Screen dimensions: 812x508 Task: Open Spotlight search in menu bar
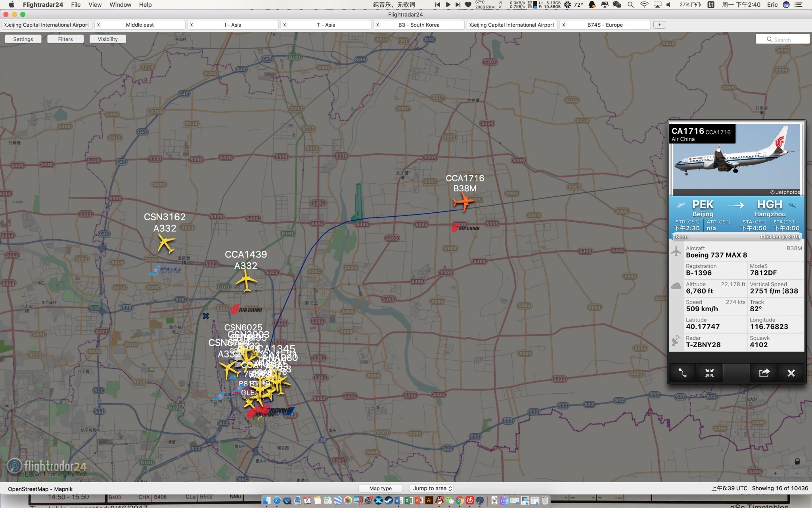[x=630, y=5]
